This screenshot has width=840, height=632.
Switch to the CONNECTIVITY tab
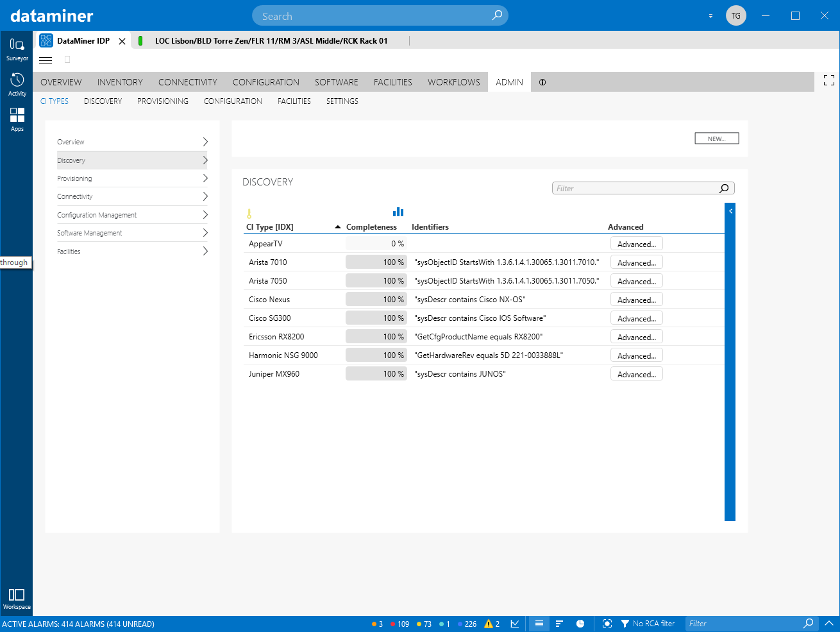click(x=188, y=82)
